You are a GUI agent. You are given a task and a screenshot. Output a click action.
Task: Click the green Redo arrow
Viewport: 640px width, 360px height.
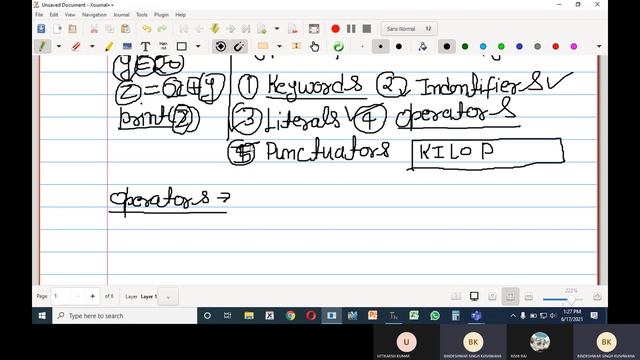tap(162, 29)
